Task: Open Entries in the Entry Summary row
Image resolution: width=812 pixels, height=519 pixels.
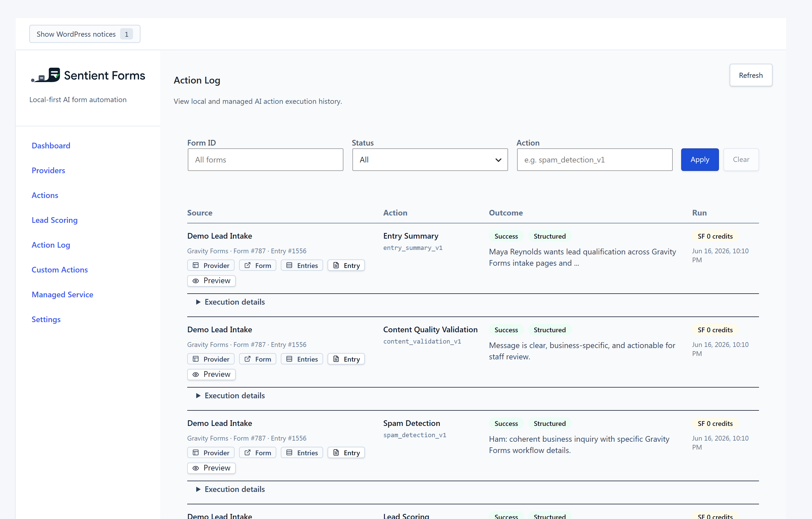Action: [x=302, y=265]
